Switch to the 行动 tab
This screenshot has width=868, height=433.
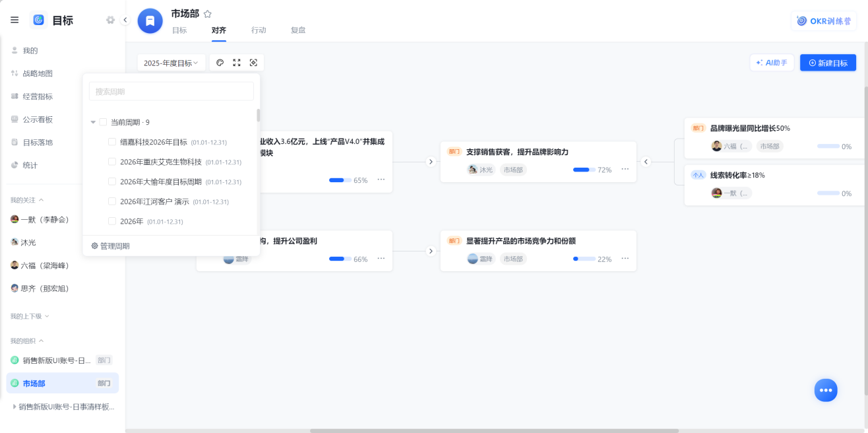[x=259, y=30]
